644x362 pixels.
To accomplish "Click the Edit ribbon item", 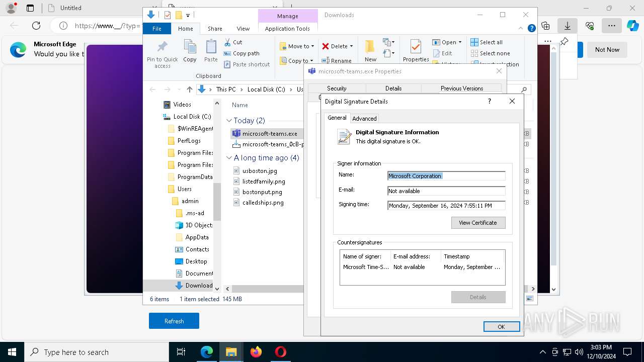I will coord(442,53).
